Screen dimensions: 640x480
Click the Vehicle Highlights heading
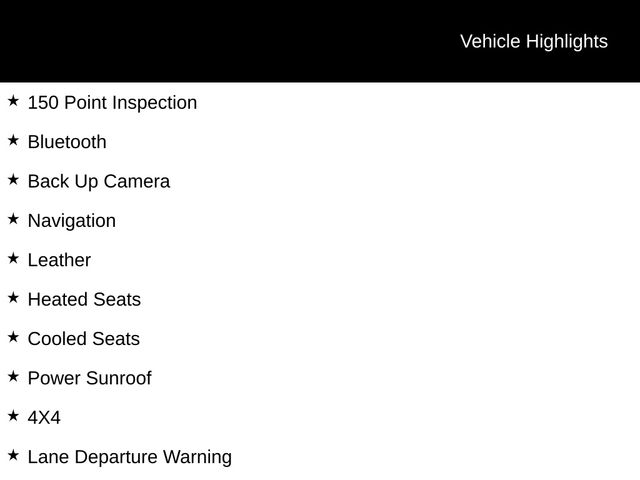point(533,41)
